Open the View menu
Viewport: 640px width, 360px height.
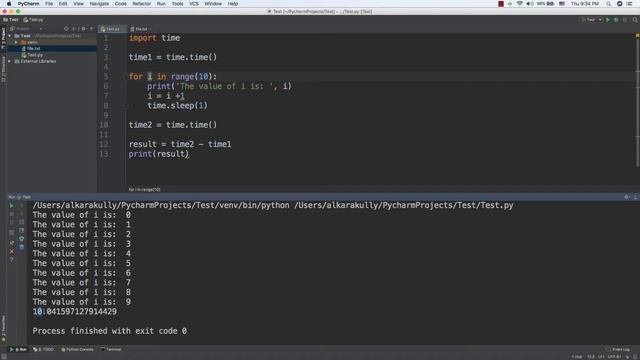[x=78, y=4]
